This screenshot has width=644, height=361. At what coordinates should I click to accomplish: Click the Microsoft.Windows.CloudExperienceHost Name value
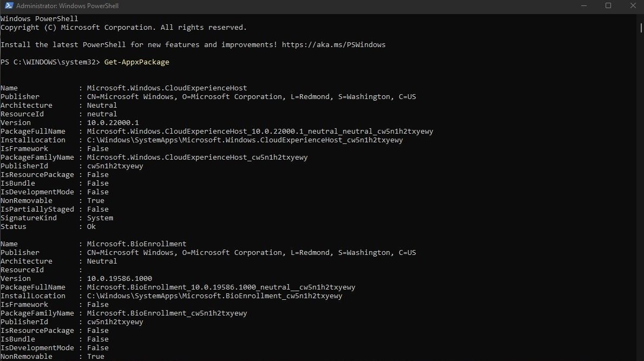(x=167, y=88)
